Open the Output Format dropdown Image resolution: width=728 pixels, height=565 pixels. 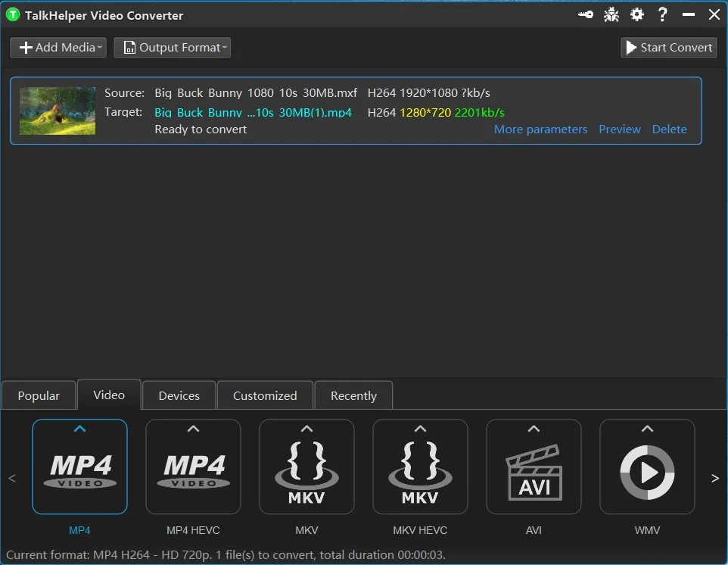coord(173,48)
